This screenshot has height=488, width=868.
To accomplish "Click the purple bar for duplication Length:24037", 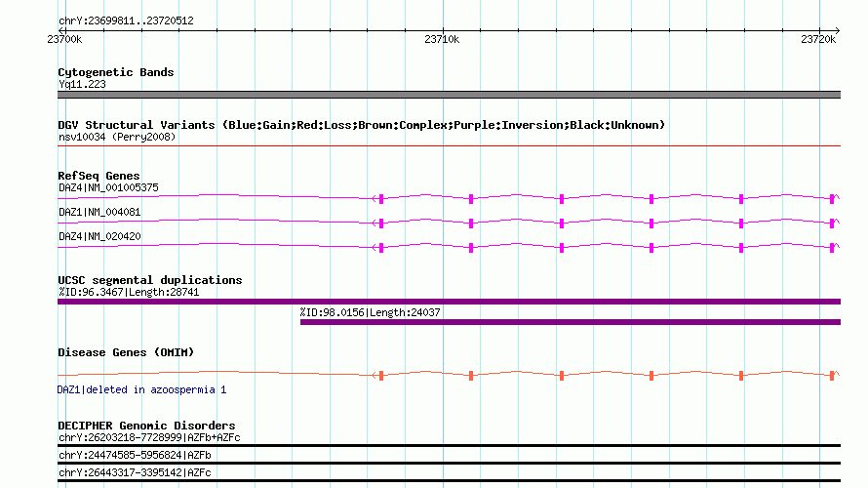I will click(571, 322).
